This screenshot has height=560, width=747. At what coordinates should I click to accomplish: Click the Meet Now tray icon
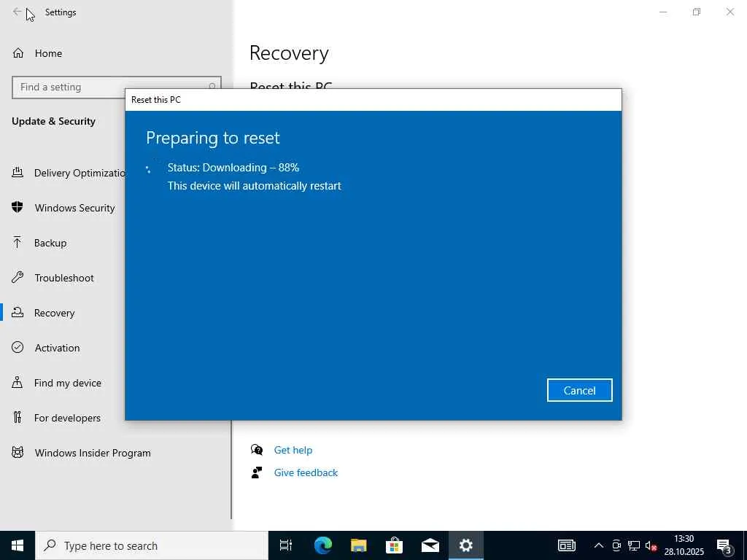[x=616, y=545]
